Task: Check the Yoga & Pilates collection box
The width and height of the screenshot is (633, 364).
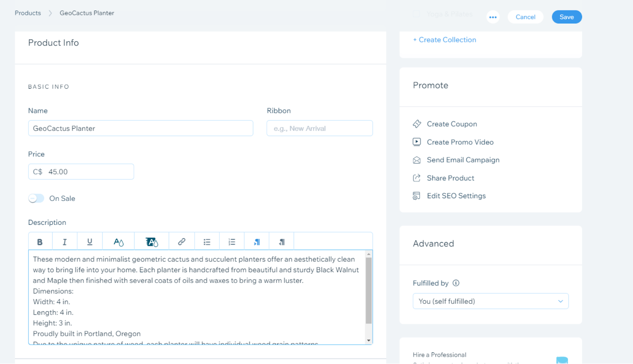Action: tap(417, 14)
